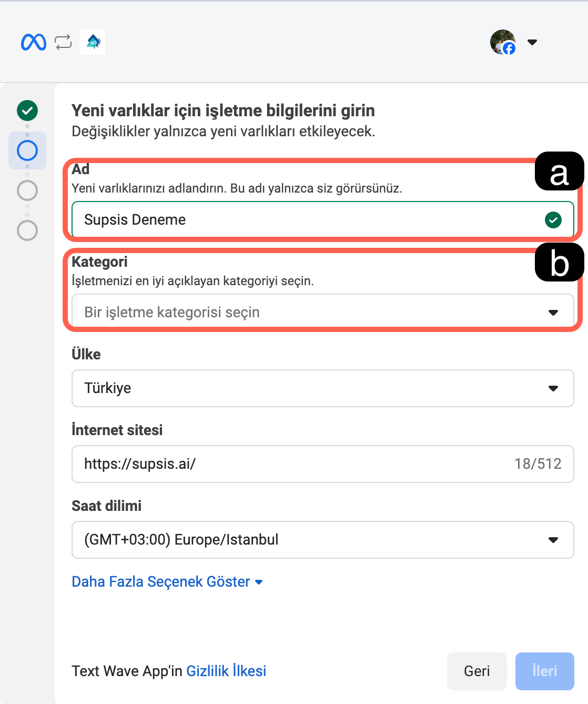
Task: Edit the Ad name field 'Supsis Deneme'
Action: point(305,220)
